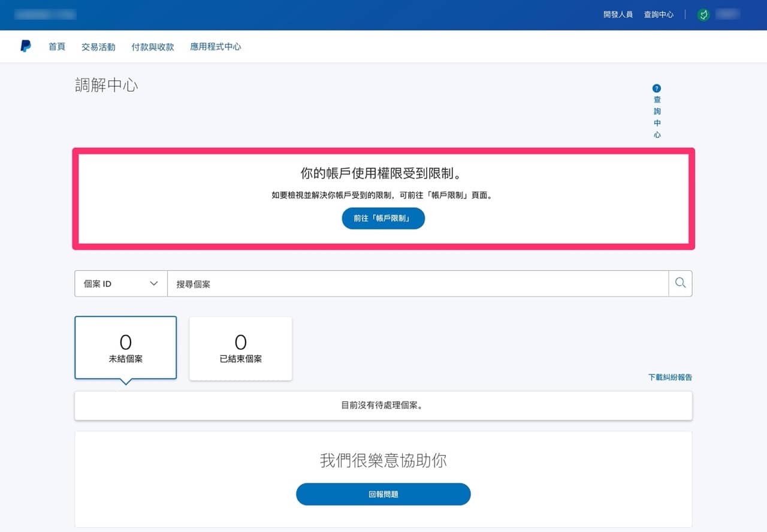
Task: Open the 首頁 menu item
Action: tap(57, 47)
